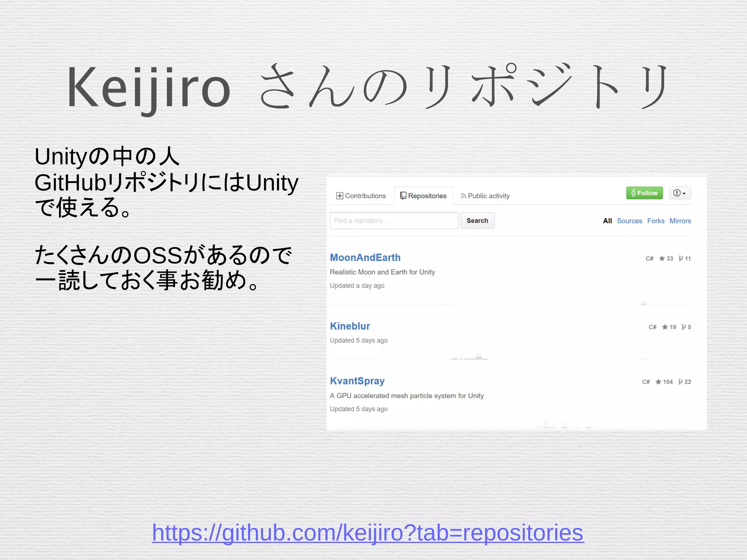The height and width of the screenshot is (560, 747).
Task: Click the star icon for Kineblur
Action: pos(665,327)
